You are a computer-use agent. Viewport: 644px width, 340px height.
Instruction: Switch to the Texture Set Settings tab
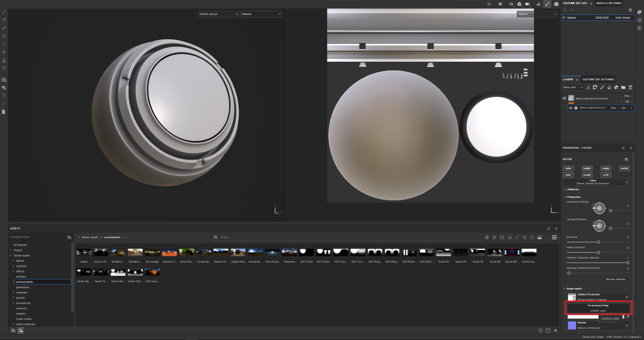[598, 79]
